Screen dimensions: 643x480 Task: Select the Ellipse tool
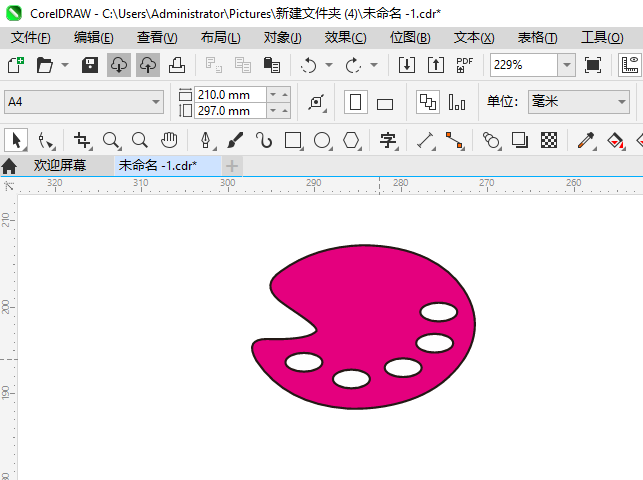322,140
